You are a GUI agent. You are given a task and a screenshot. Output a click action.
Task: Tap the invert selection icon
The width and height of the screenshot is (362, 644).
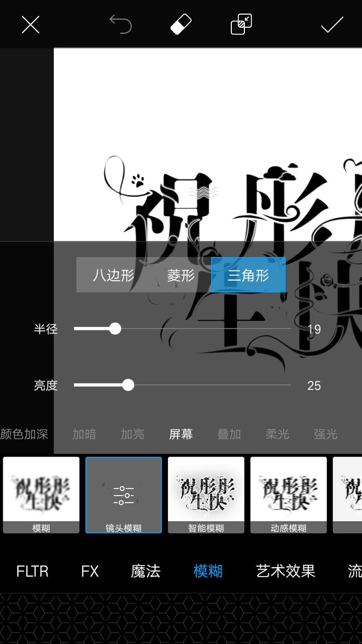pos(242,25)
